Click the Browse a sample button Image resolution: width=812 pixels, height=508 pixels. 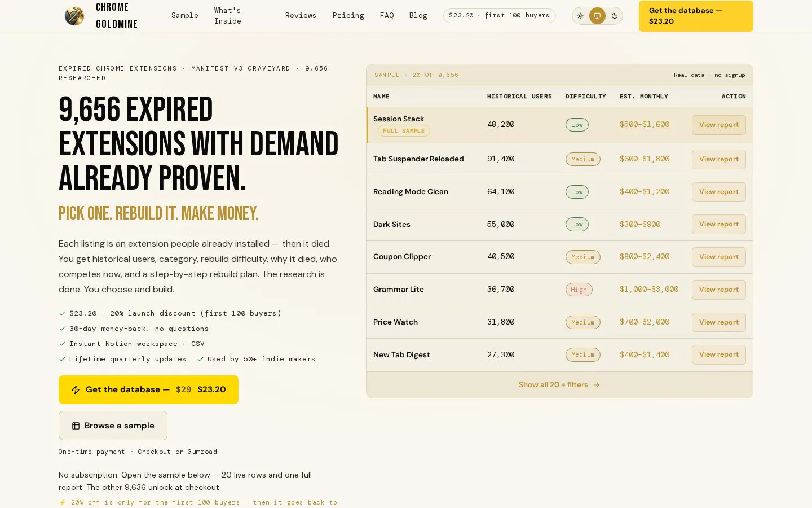click(113, 426)
